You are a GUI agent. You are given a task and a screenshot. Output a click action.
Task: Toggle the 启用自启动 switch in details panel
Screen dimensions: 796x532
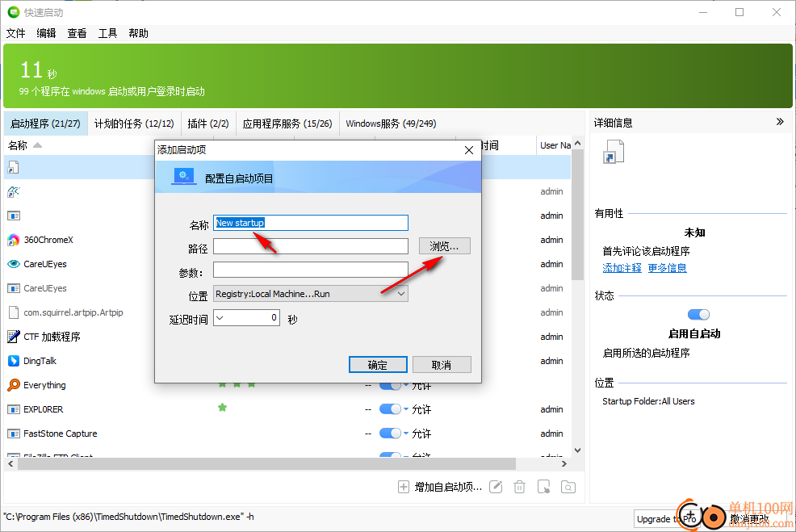coord(698,315)
